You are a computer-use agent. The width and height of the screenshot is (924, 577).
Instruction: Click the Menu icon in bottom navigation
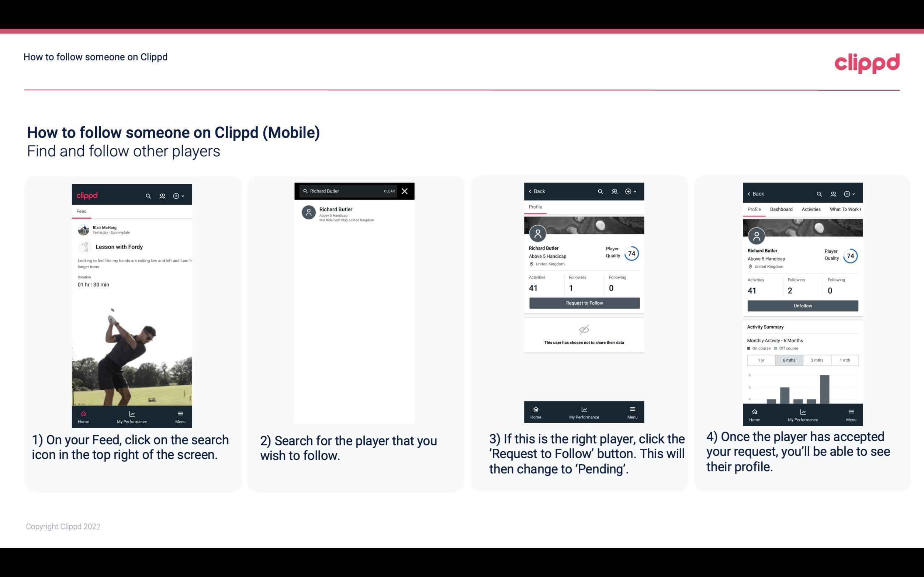pos(180,412)
